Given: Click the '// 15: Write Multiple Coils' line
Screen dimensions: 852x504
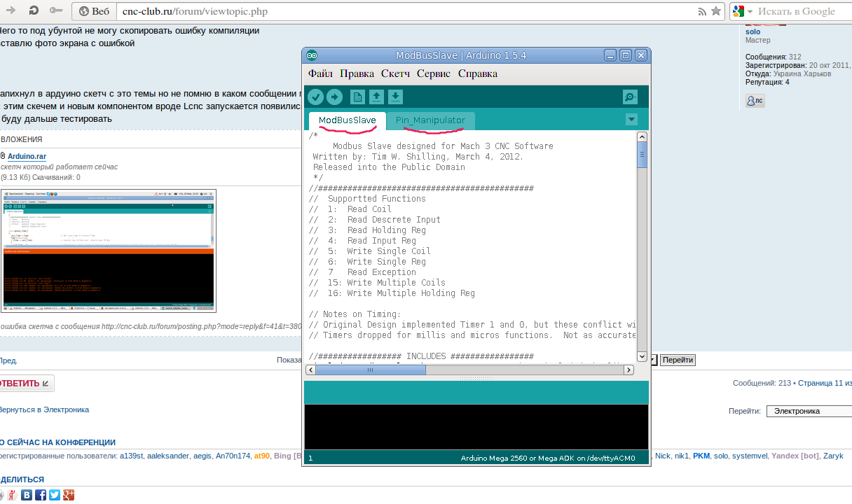Looking at the screenshot, I should pos(377,283).
